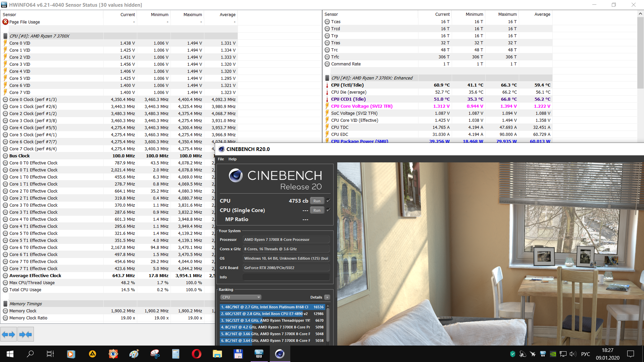Click the Cinebench ranking list scrollbar

click(x=328, y=325)
